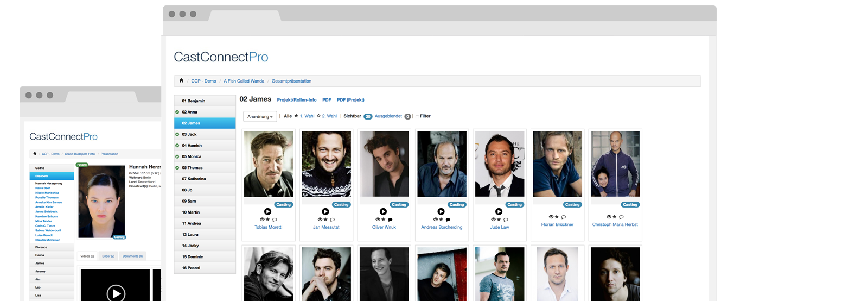Collapse Elisabeth role in rear window
The image size is (868, 301).
pos(52,176)
